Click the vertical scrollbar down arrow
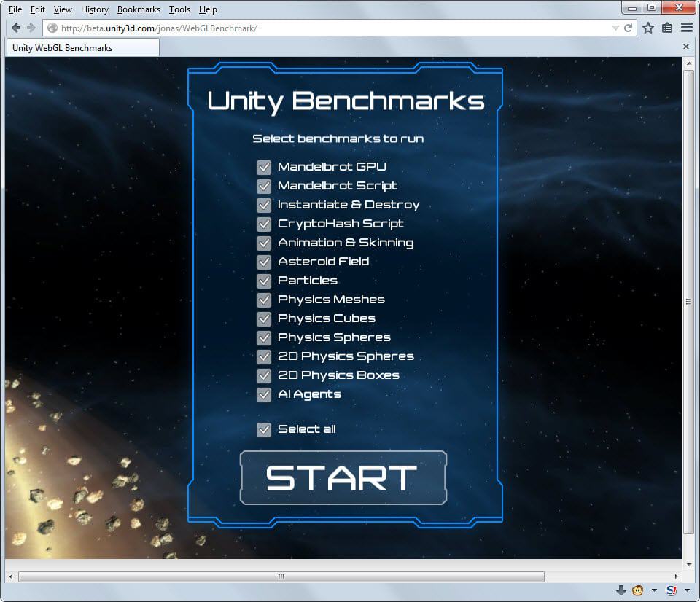 (x=688, y=565)
